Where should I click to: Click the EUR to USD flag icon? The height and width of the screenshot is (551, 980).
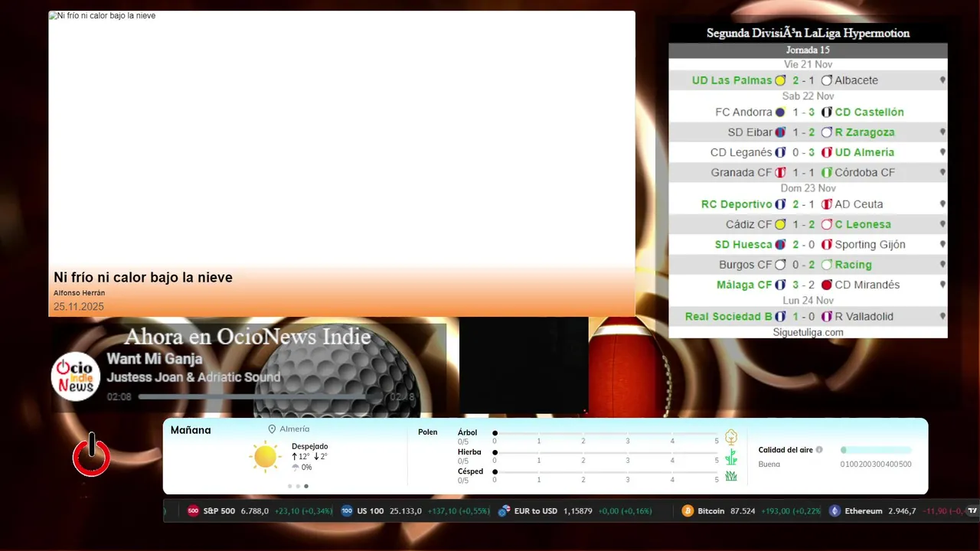point(504,511)
